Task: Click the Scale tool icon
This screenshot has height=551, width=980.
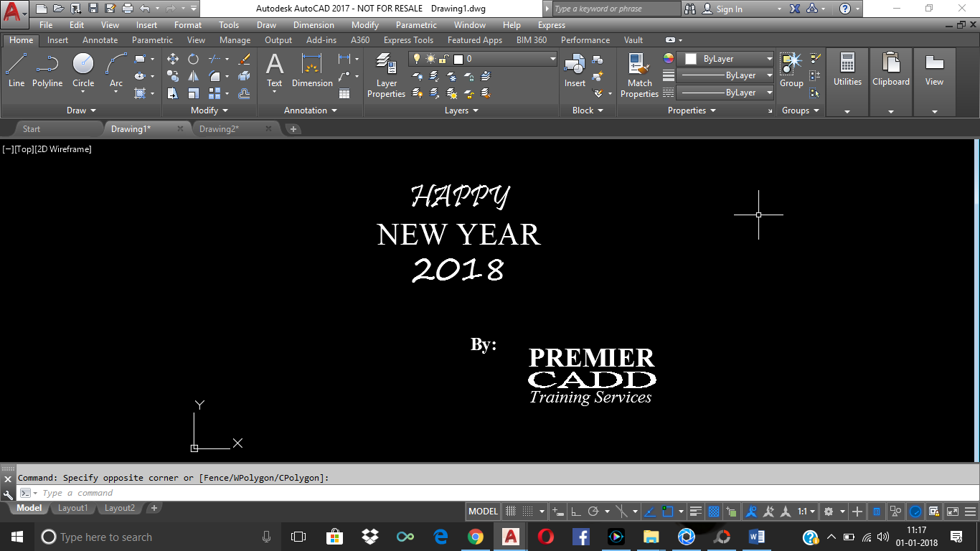Action: click(x=194, y=93)
